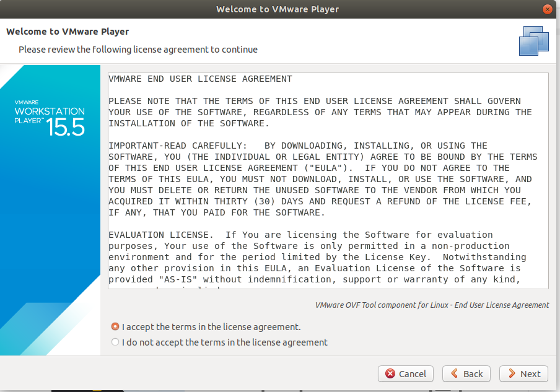Click the right chevron icon on Next
Image resolution: width=560 pixels, height=392 pixels.
[x=512, y=373]
